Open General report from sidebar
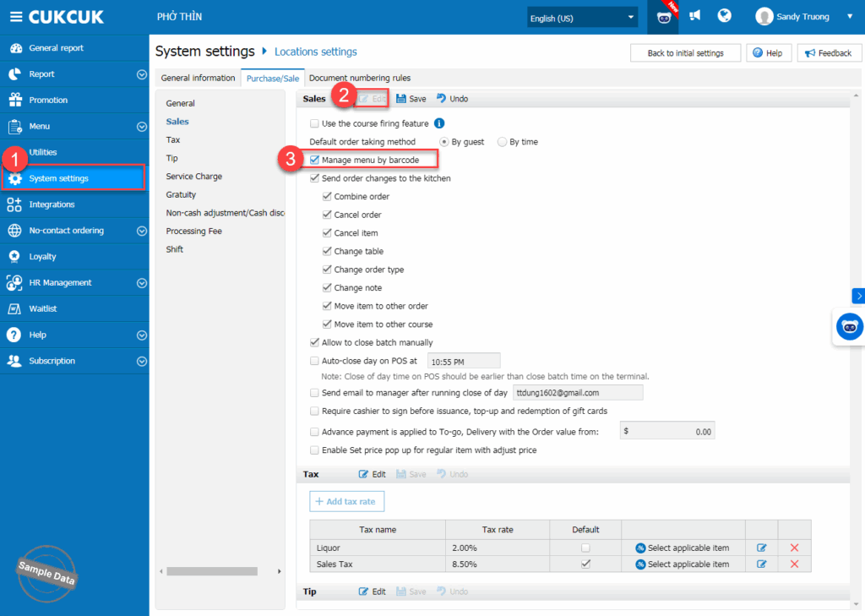The height and width of the screenshot is (616, 865). coord(56,48)
